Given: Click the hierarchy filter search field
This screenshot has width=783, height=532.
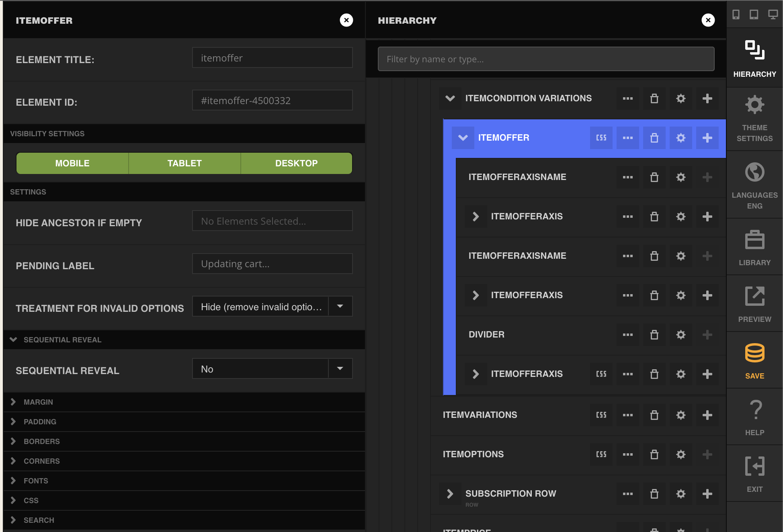Looking at the screenshot, I should click(546, 59).
